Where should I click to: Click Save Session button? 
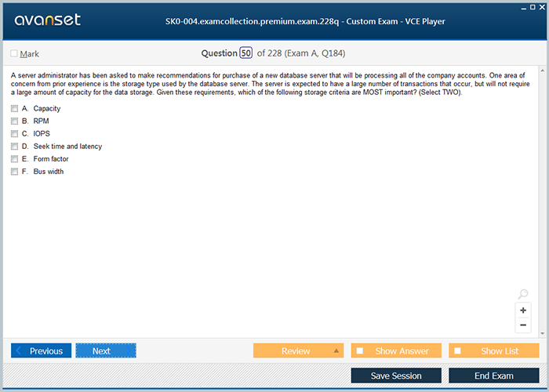pyautogui.click(x=396, y=376)
